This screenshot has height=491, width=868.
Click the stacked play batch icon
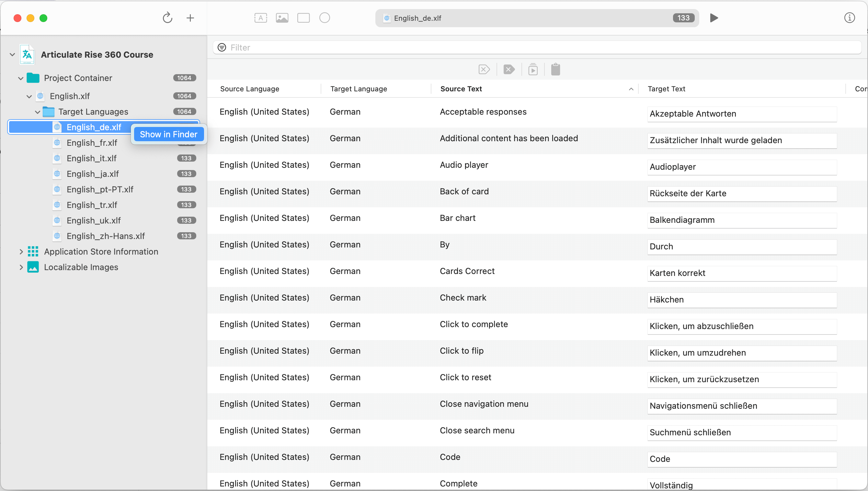click(x=533, y=69)
